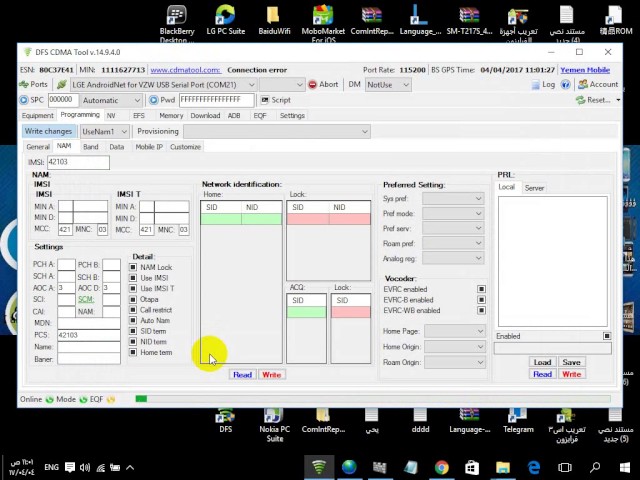Toggle Call restrict checkbox
The width and height of the screenshot is (640, 480).
pos(133,310)
